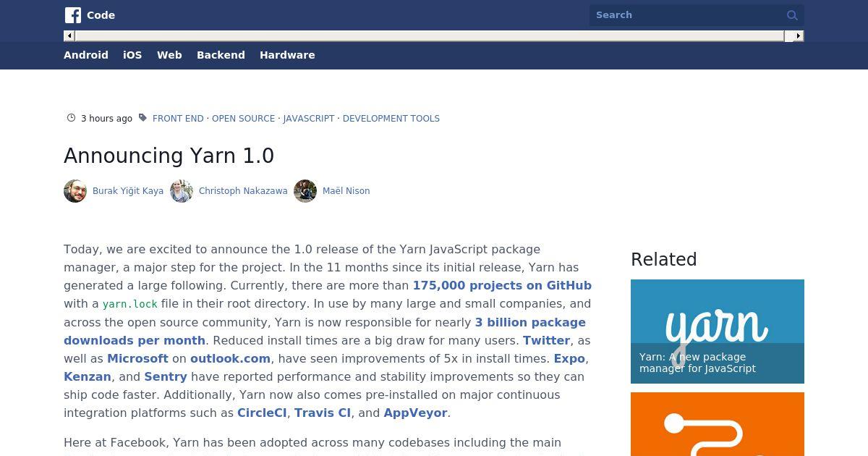Open the CircleCI link
868x456 pixels.
[x=263, y=413]
